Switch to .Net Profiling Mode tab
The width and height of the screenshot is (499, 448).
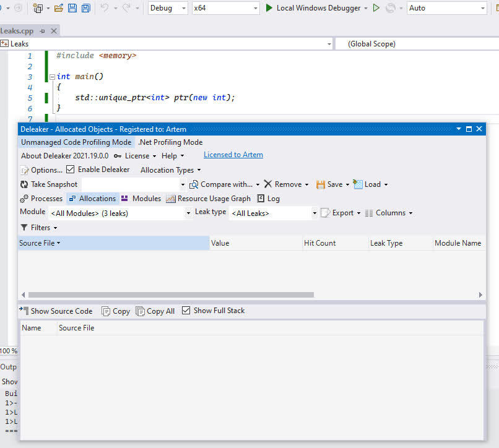pyautogui.click(x=170, y=142)
